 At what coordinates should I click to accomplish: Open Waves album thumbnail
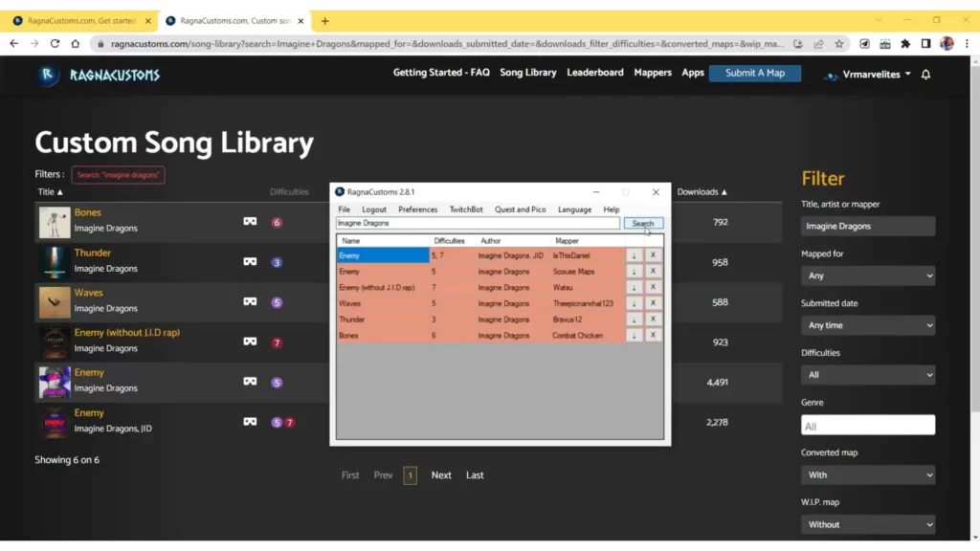pos(55,302)
